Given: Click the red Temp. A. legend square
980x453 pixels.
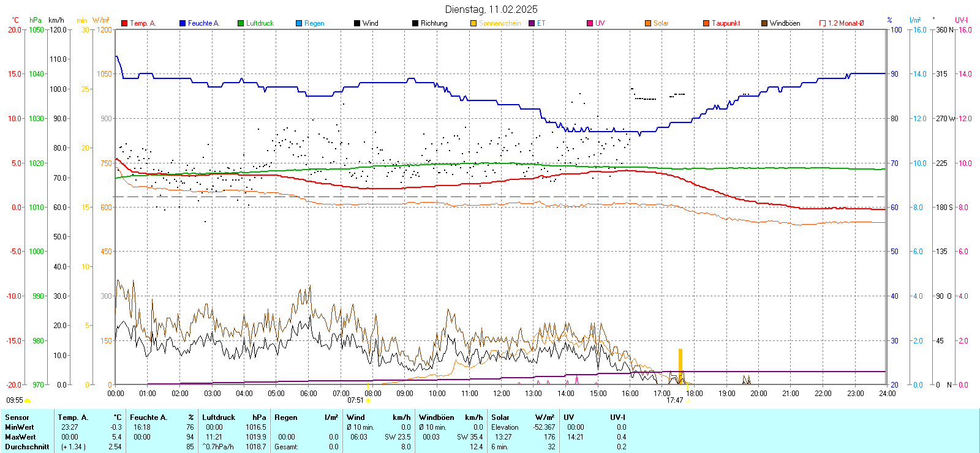Looking at the screenshot, I should pos(124,23).
